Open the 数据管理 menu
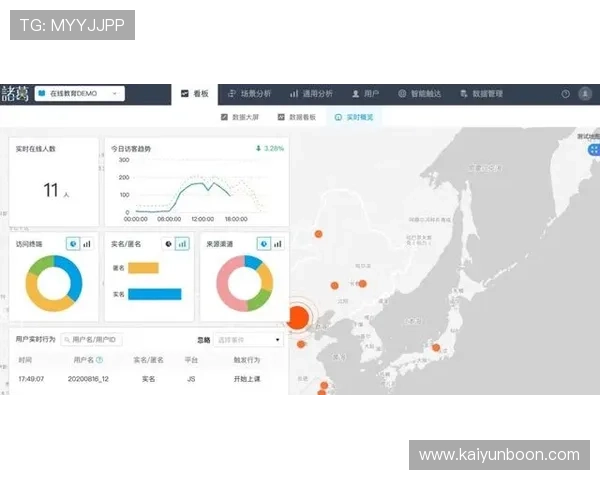 481,94
